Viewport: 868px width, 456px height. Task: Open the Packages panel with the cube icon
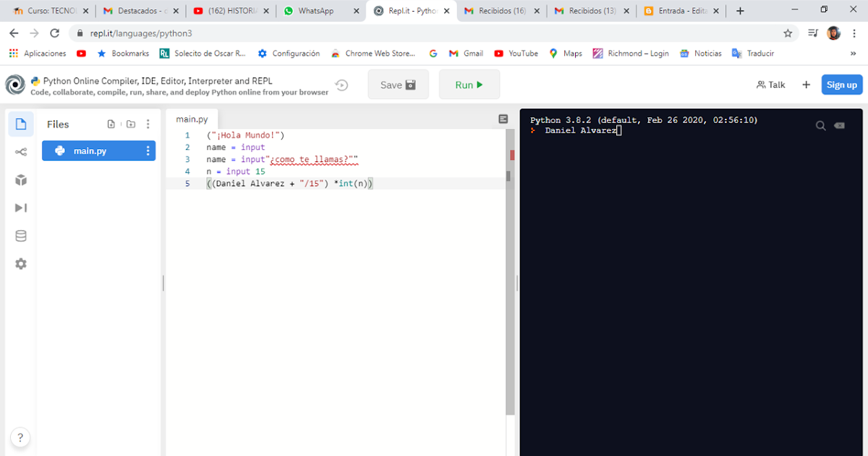pyautogui.click(x=21, y=180)
